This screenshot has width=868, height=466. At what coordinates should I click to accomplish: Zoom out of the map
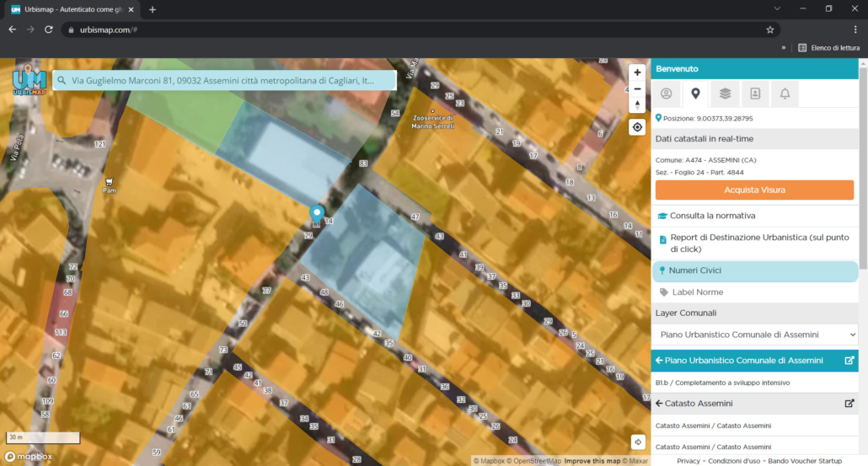pos(637,88)
